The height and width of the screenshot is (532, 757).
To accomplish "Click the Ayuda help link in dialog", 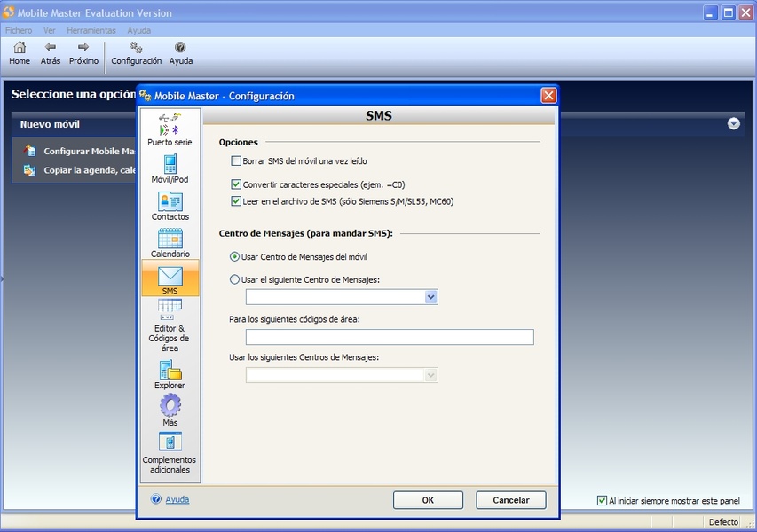I will point(177,499).
